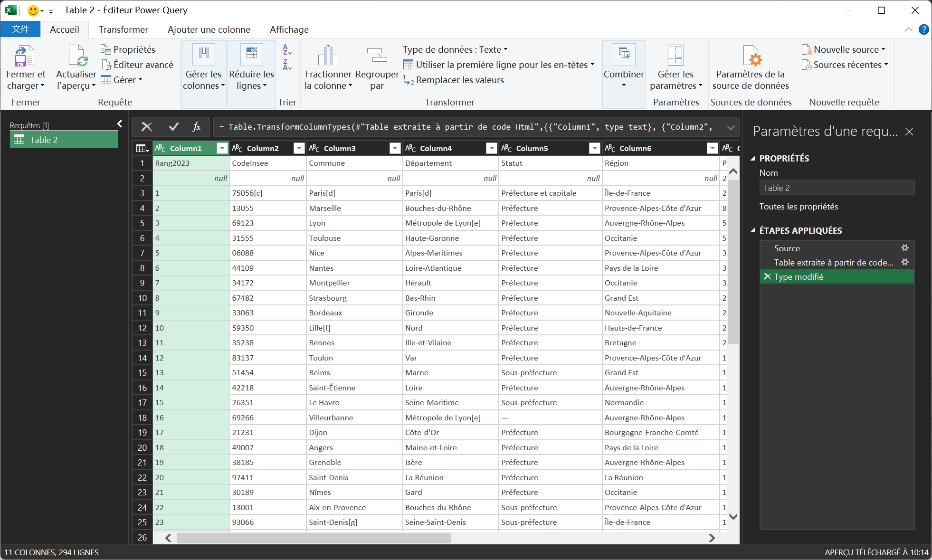This screenshot has width=932, height=560.
Task: Cancel the formula with the X icon
Action: pos(147,127)
